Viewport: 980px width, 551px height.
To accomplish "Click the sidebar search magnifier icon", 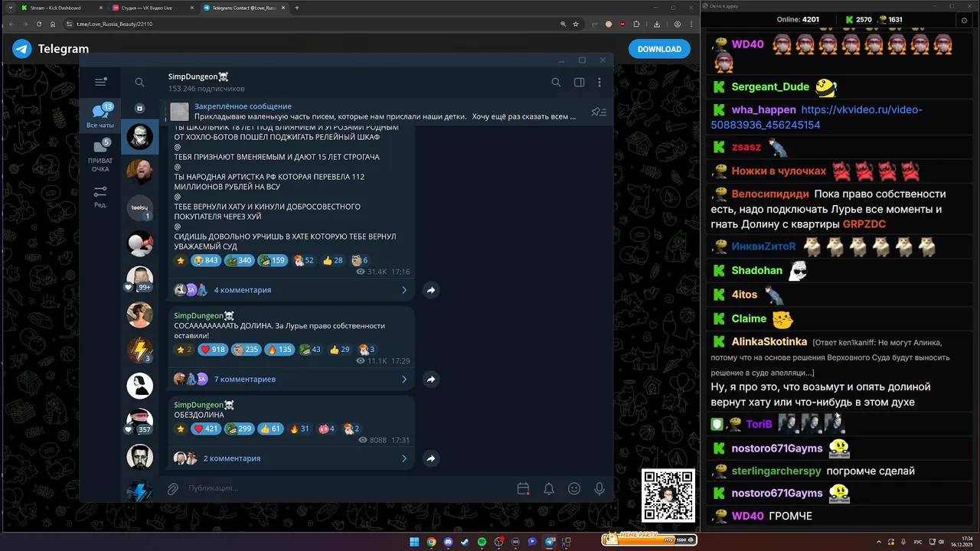I will 139,83.
